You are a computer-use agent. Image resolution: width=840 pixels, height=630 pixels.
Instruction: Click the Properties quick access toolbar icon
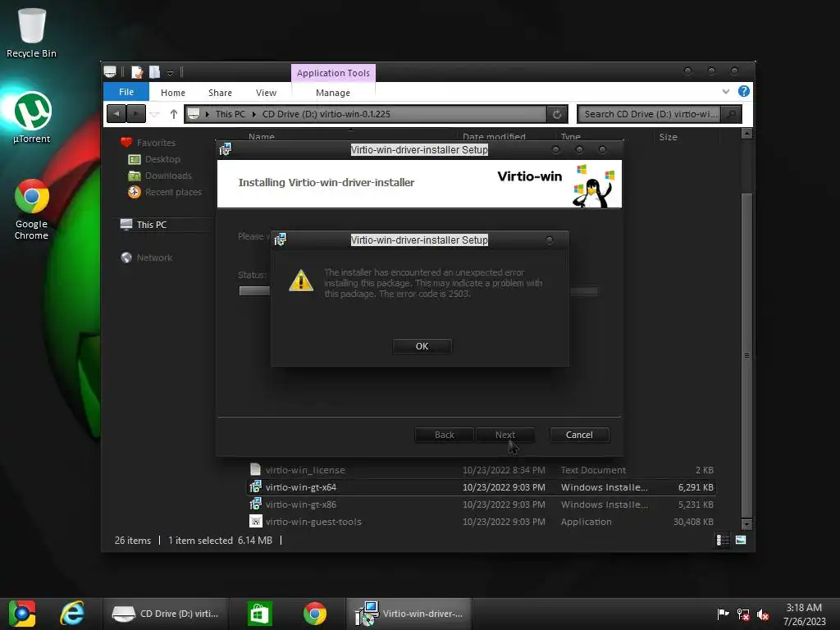[x=137, y=72]
